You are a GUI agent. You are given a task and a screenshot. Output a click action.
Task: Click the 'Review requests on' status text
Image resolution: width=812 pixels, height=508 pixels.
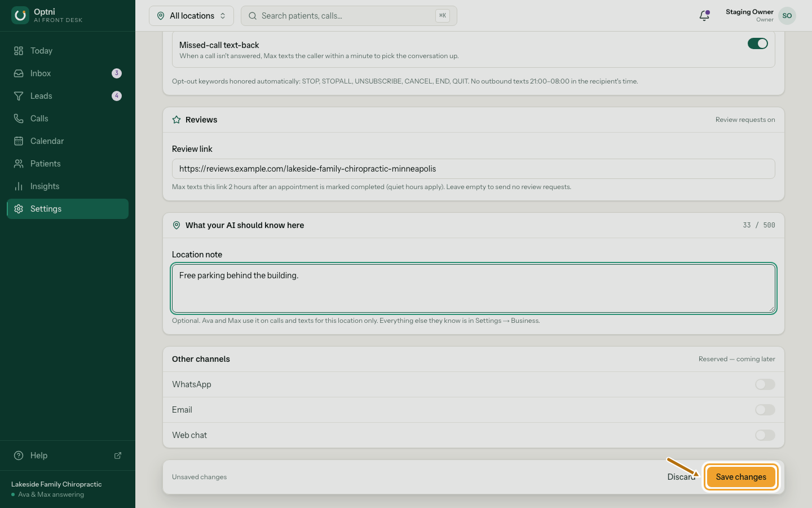[x=745, y=120]
